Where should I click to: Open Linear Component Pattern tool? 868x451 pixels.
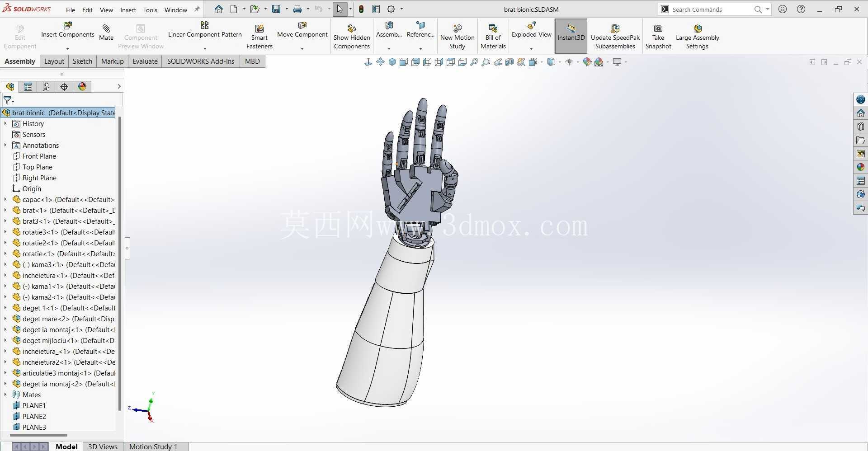pyautogui.click(x=205, y=30)
